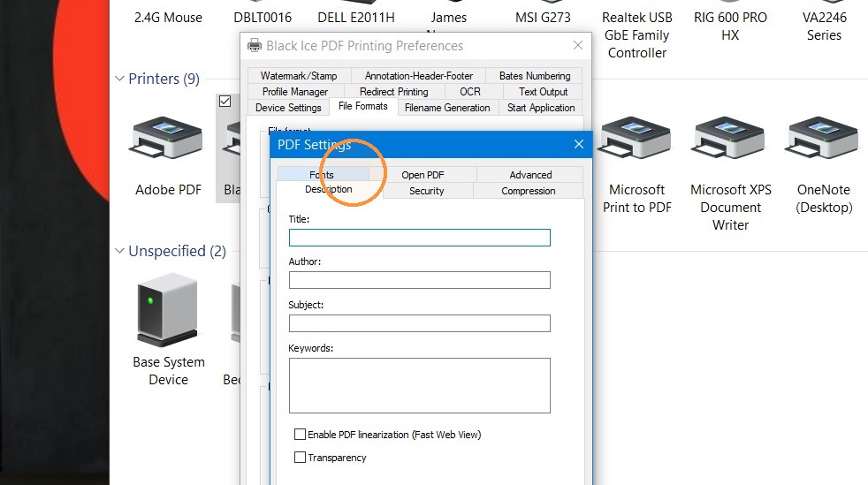
Task: Open the Device Settings tab
Action: (x=288, y=108)
